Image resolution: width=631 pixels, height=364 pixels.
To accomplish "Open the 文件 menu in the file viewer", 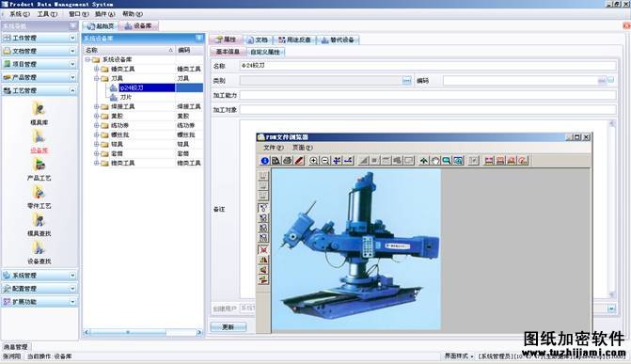I will 274,148.
